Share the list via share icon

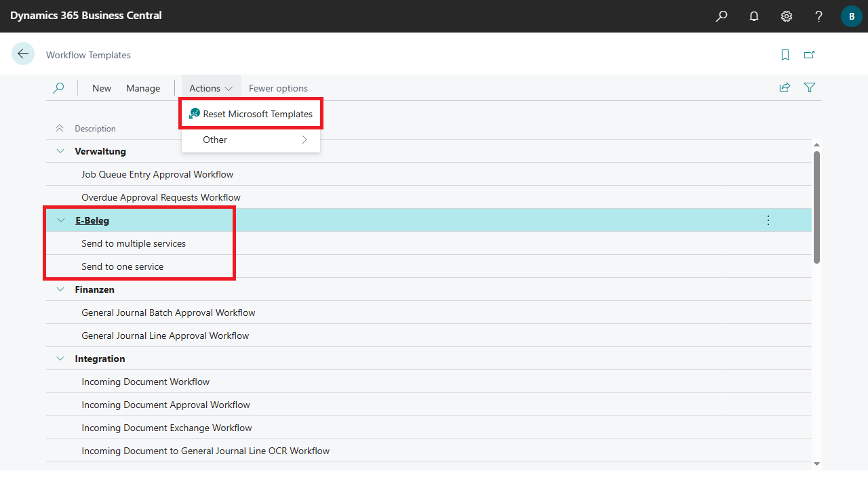tap(785, 87)
